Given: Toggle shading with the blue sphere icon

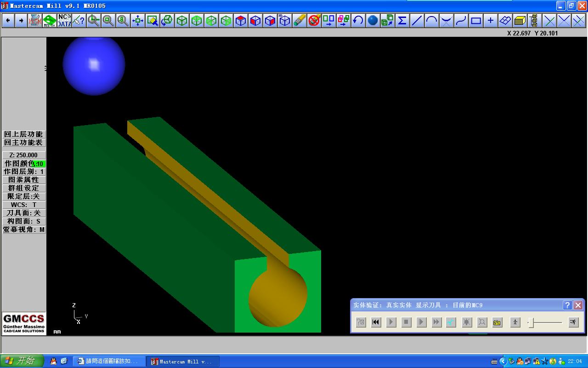Looking at the screenshot, I should click(373, 20).
